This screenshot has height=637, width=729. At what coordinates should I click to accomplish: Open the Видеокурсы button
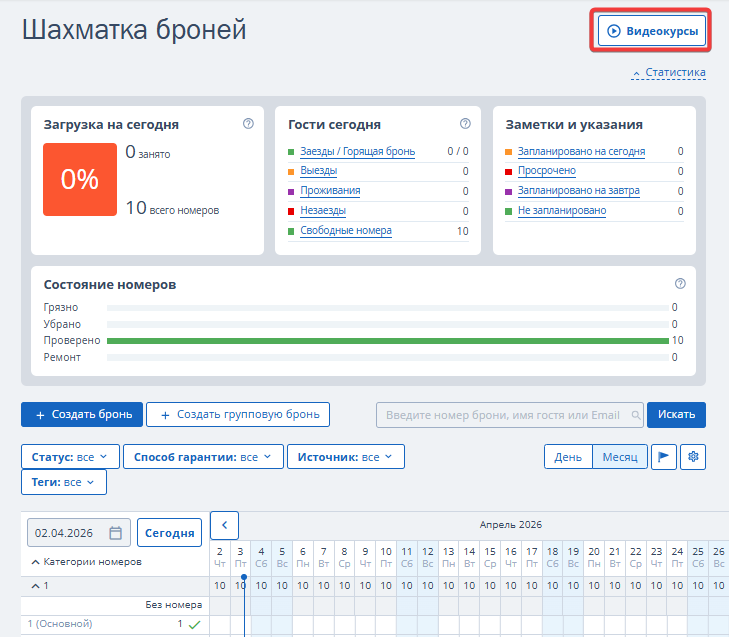pyautogui.click(x=653, y=32)
